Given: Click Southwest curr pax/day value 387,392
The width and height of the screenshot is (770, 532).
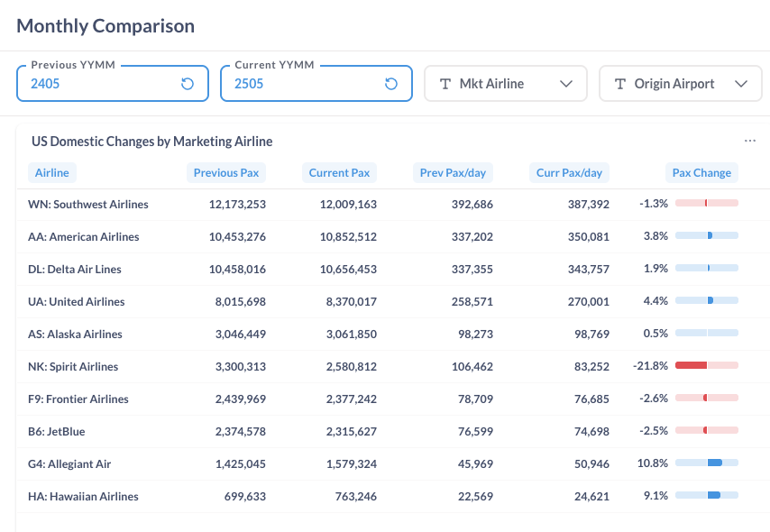Looking at the screenshot, I should click(x=588, y=205).
